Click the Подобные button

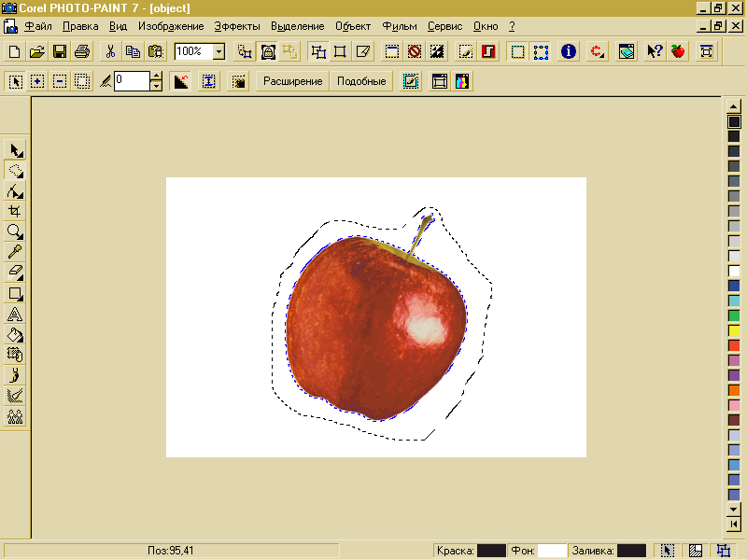pos(361,81)
